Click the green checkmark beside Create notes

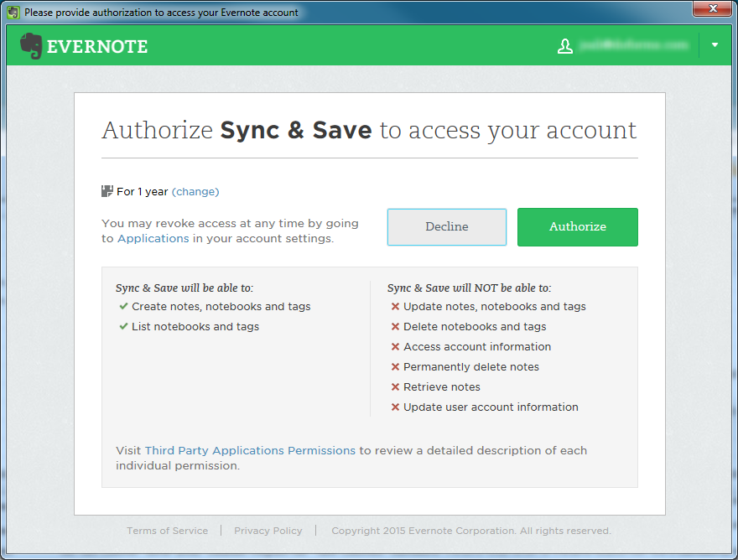(x=123, y=306)
